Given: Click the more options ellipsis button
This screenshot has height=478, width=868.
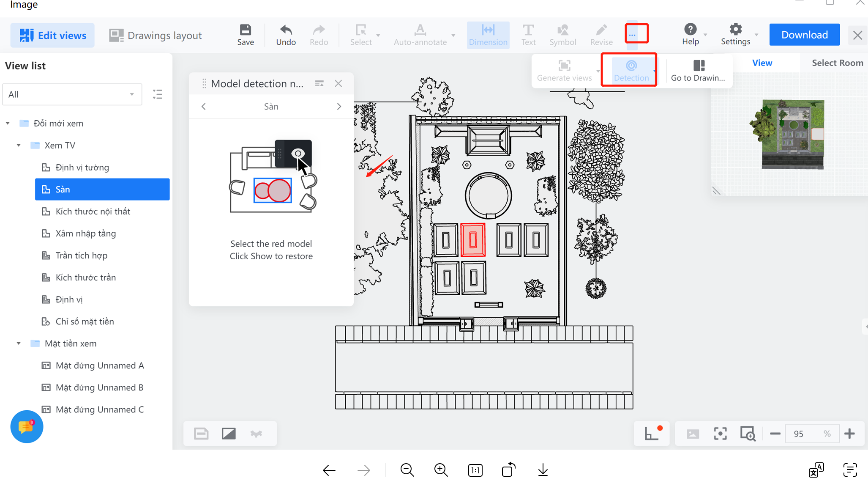Looking at the screenshot, I should pyautogui.click(x=632, y=35).
